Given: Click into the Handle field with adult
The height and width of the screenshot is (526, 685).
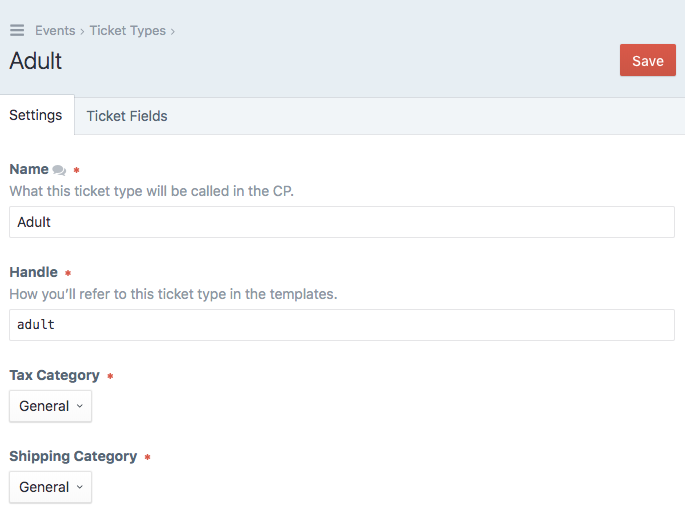Looking at the screenshot, I should click(x=342, y=325).
